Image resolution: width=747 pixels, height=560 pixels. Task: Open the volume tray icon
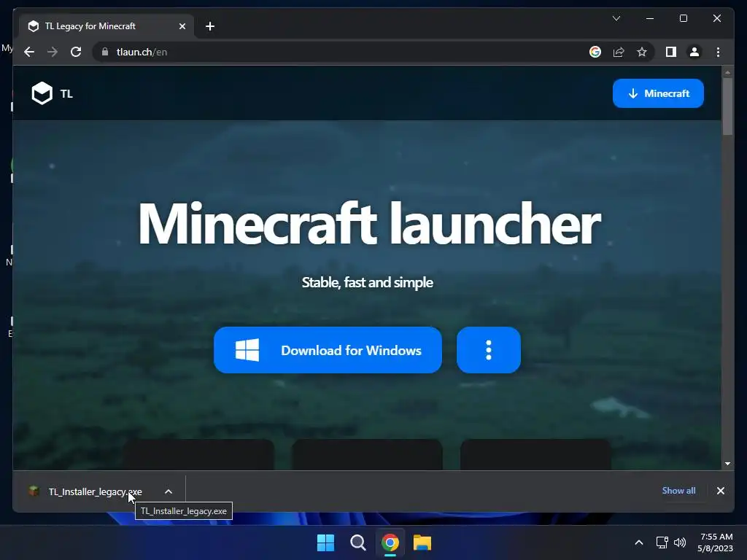(x=680, y=542)
